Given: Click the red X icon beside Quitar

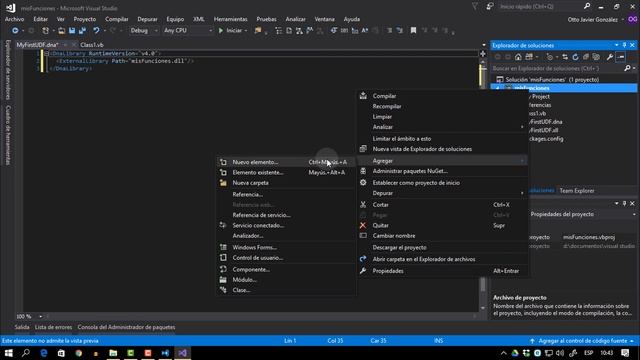Looking at the screenshot, I should click(362, 225).
